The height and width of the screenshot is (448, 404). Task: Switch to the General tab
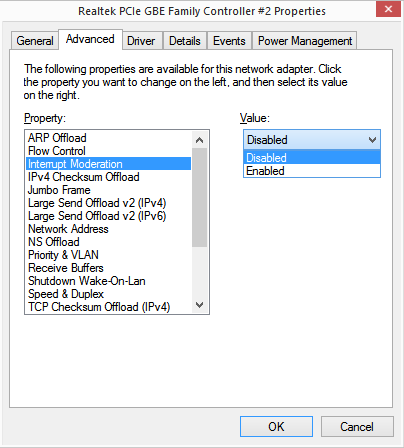[x=35, y=41]
